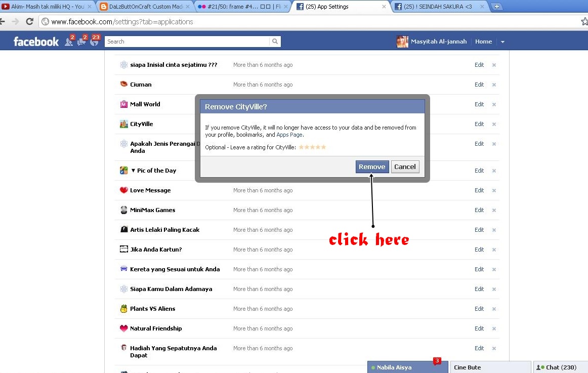Image resolution: width=588 pixels, height=373 pixels.
Task: Edit siapa Inisial cinta sejatimu app
Action: [x=479, y=65]
